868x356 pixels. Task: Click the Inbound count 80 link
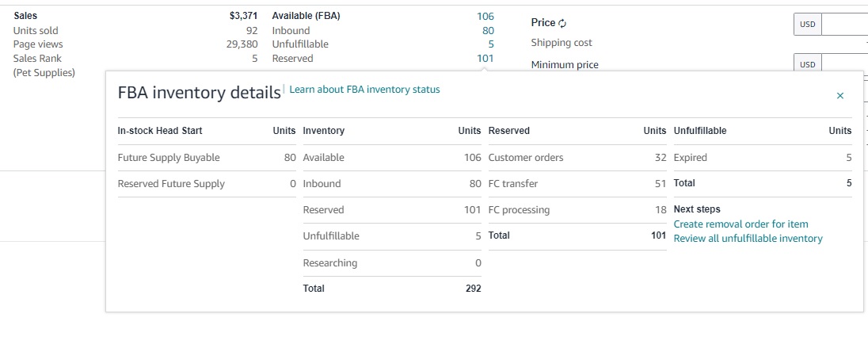488,30
